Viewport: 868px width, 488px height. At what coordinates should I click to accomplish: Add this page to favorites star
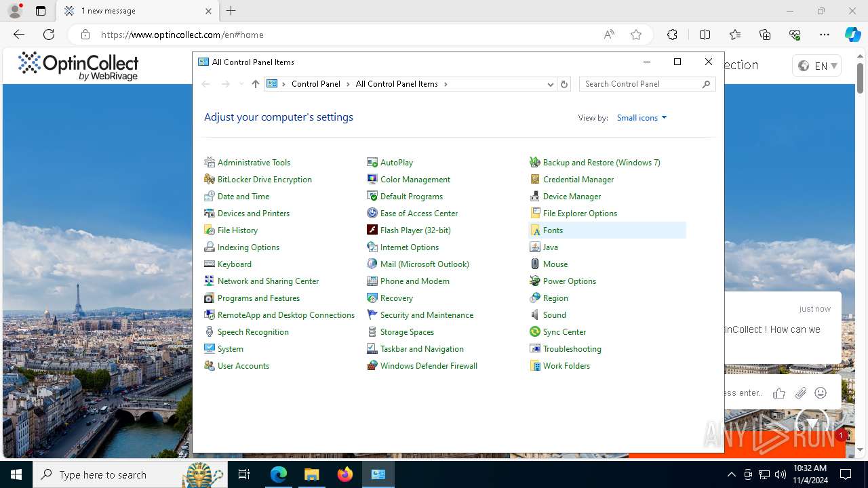[x=636, y=35]
